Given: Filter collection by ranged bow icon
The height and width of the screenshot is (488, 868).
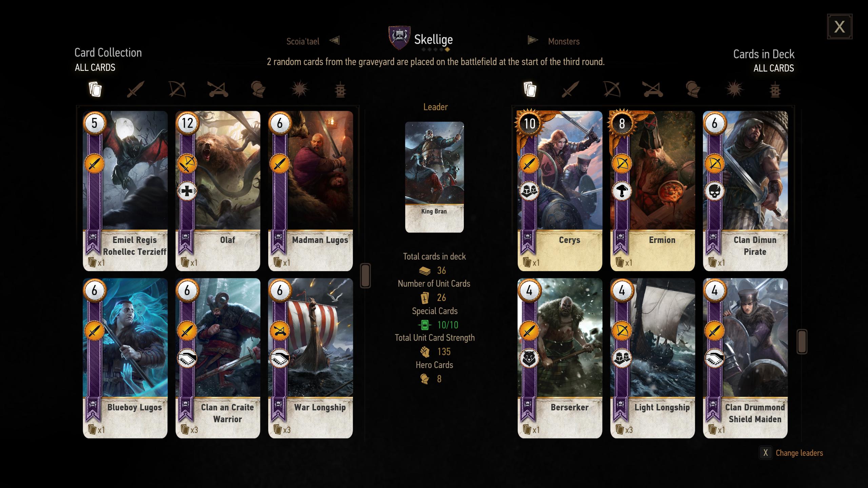Looking at the screenshot, I should click(x=177, y=89).
